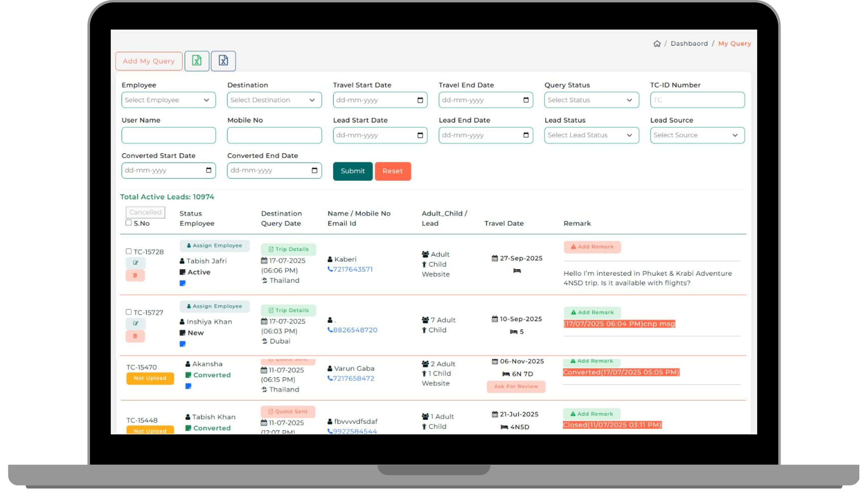The height and width of the screenshot is (495, 868).
Task: Export with the green Excel icon button
Action: point(197,61)
